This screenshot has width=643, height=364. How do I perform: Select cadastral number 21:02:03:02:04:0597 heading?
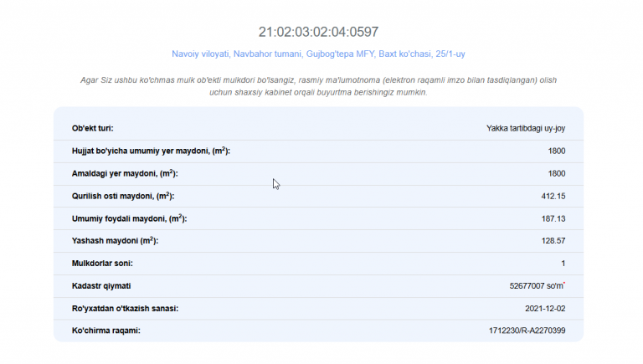pos(318,32)
